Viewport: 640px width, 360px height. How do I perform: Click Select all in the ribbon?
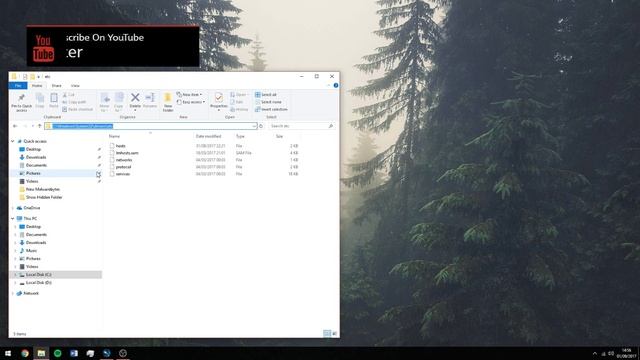[x=266, y=95]
